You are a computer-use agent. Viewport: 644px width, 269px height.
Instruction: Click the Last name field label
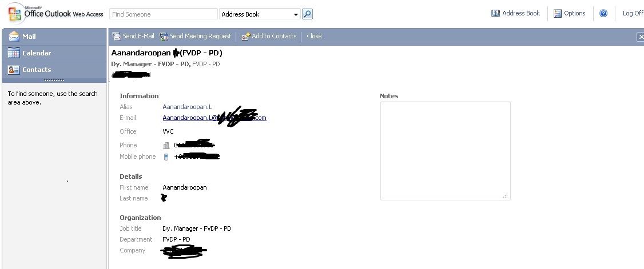[x=133, y=198]
